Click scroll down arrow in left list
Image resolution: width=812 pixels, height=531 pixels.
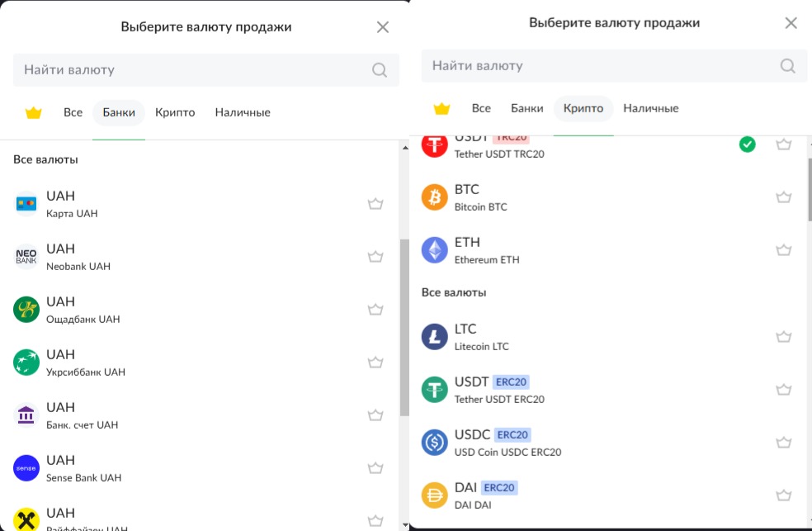tap(404, 524)
